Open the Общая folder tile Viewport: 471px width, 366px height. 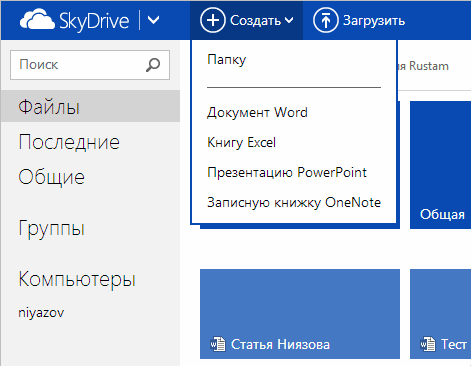440,165
